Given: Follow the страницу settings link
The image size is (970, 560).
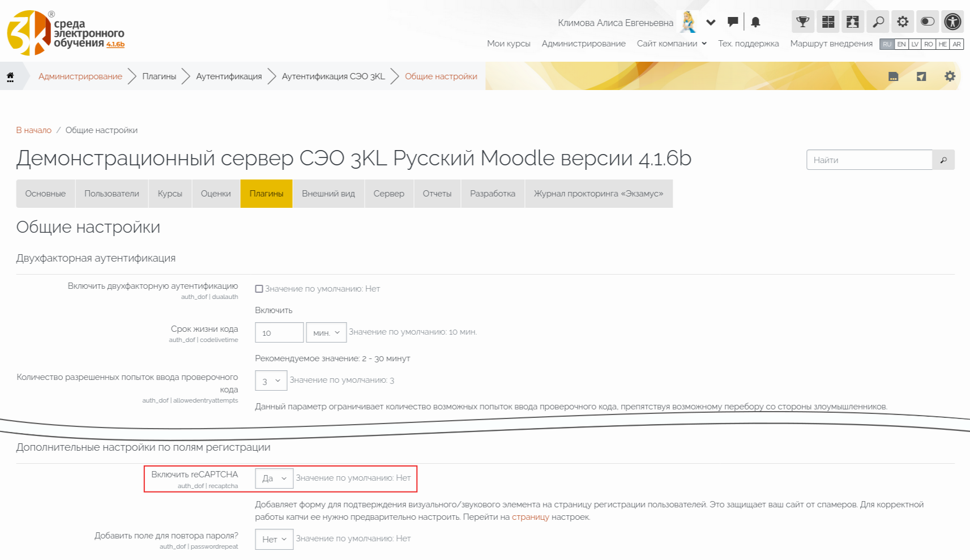Looking at the screenshot, I should pyautogui.click(x=531, y=517).
